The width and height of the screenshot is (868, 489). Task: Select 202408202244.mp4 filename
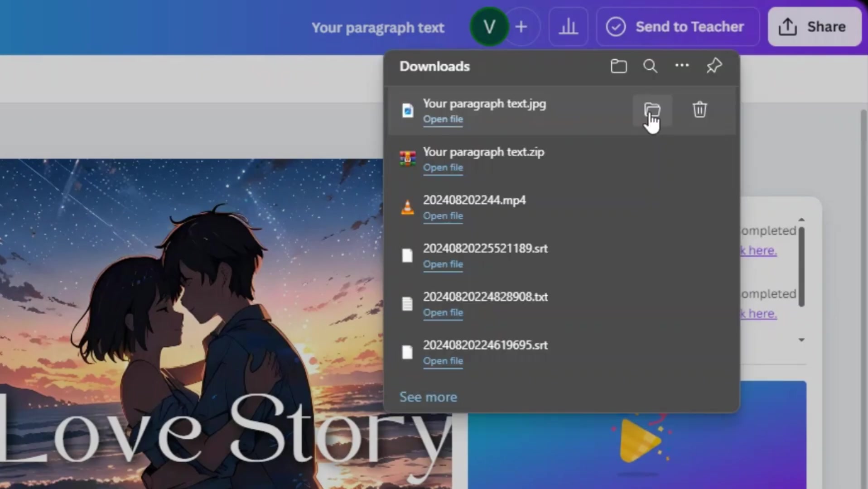[x=474, y=200]
